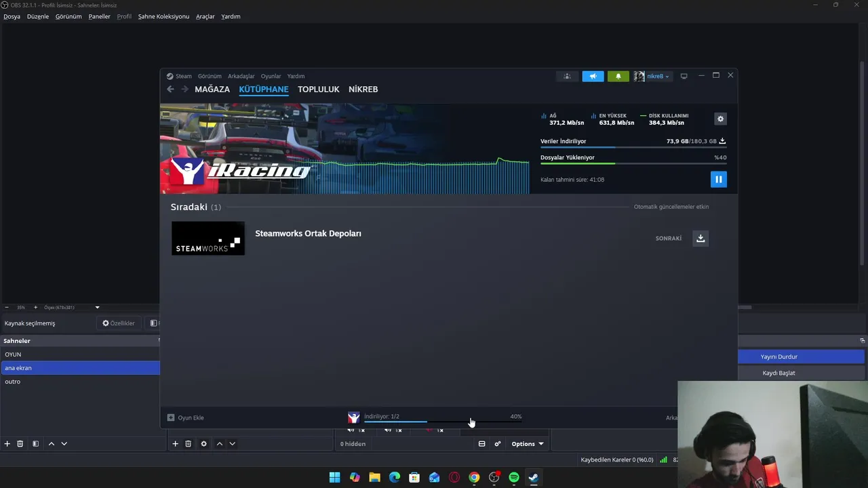The width and height of the screenshot is (868, 488).
Task: Move source up in sources toolbar
Action: [x=219, y=444]
